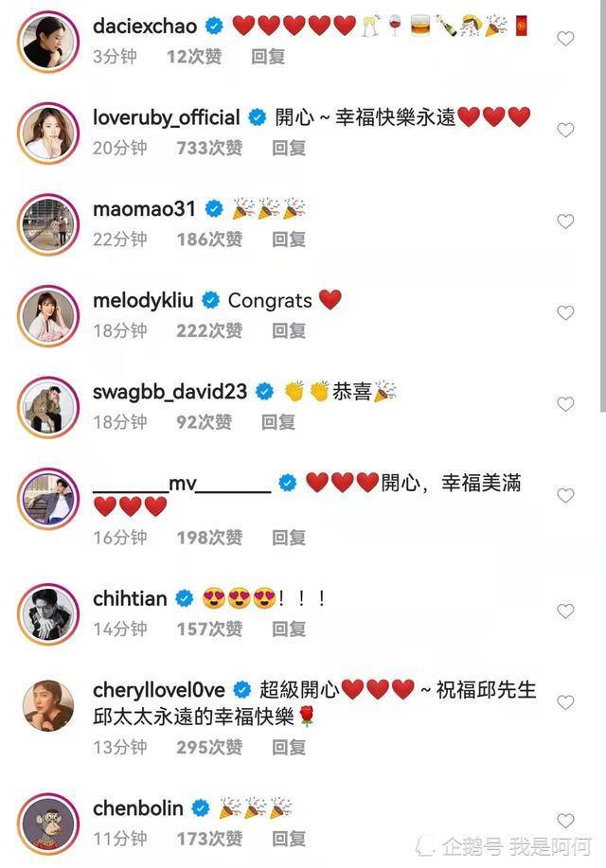Open daciexchao's profile picture

(48, 42)
